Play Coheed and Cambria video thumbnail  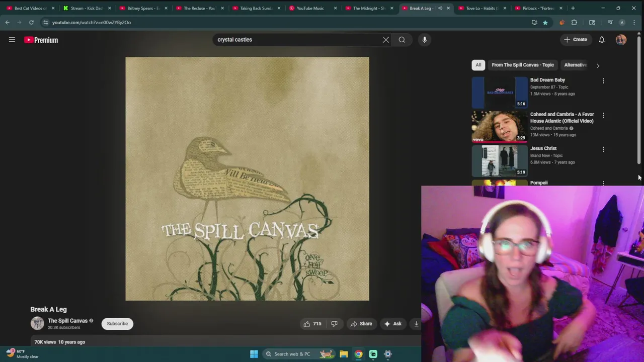pos(500,126)
